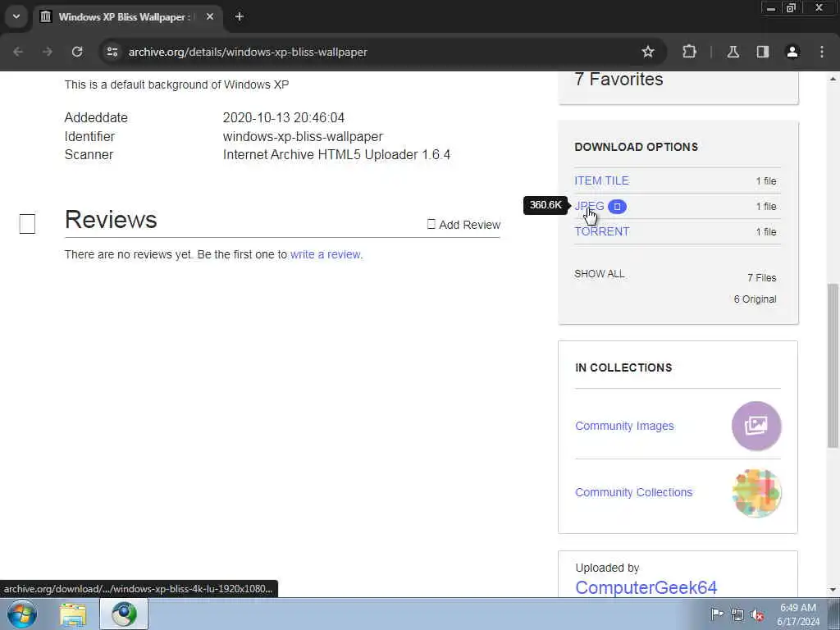
Task: Open the Community Collections link
Action: [x=634, y=492]
